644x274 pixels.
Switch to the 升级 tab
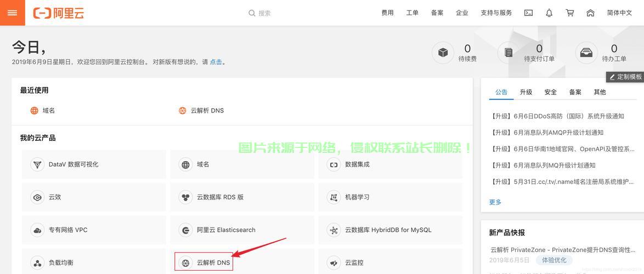pyautogui.click(x=526, y=92)
